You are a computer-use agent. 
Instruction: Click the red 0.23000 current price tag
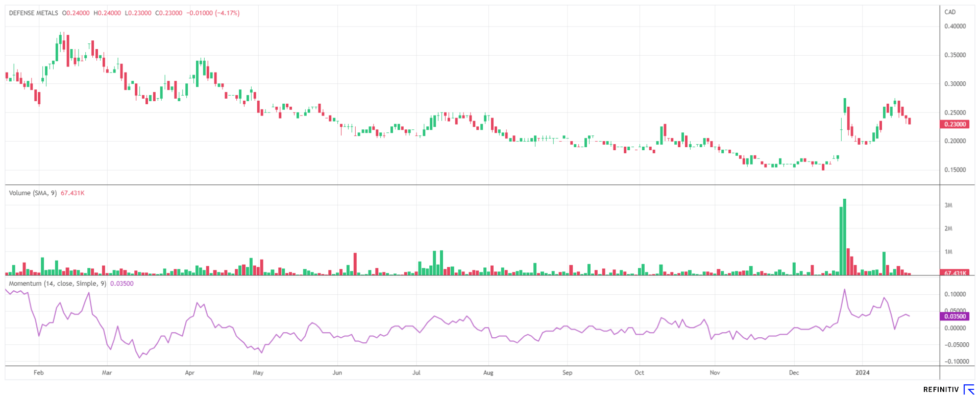954,124
